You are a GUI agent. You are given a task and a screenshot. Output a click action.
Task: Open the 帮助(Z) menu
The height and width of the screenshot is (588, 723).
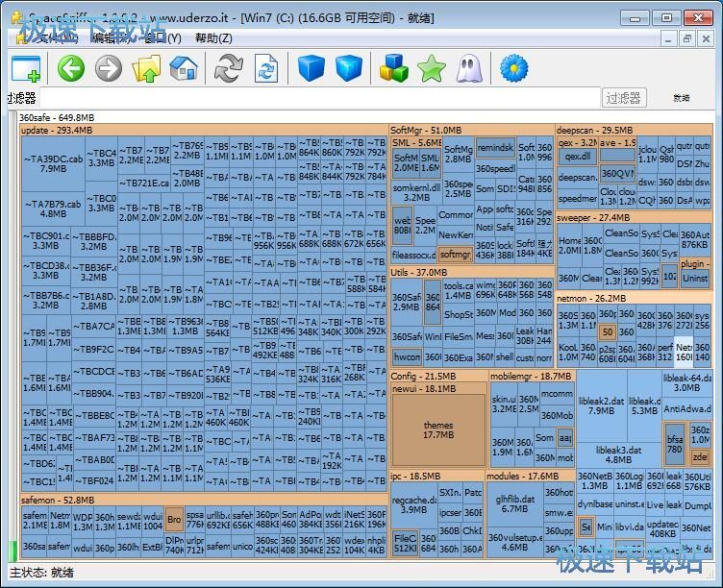pos(213,38)
